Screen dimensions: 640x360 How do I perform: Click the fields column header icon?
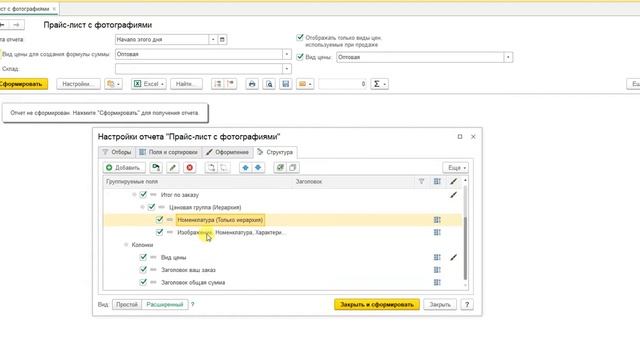point(437,182)
